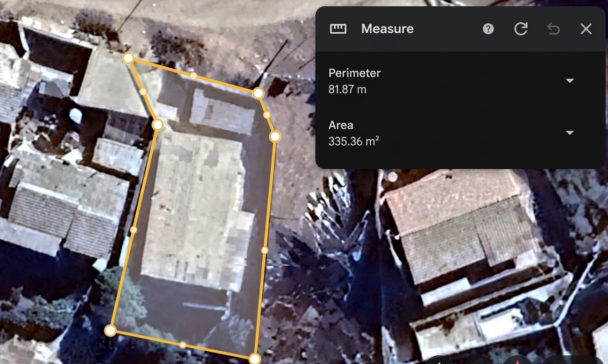Screen dimensions: 608x364
Task: Click the ruler Measure tool icon
Action: pos(338,29)
